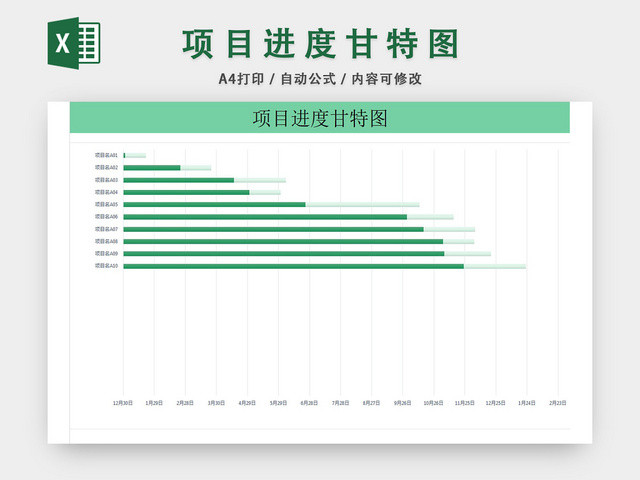Click the dark green bar for 项目名A07
Viewport: 640px width, 480px height.
pyautogui.click(x=273, y=229)
